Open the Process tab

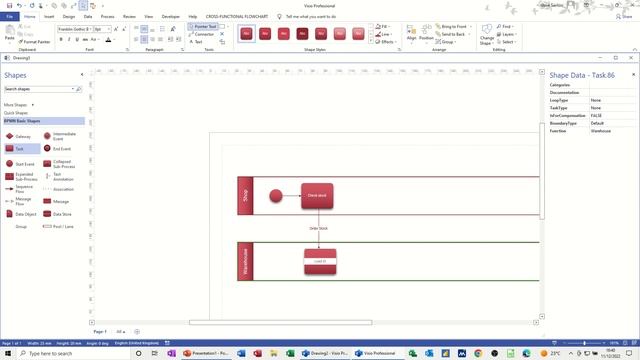coord(107,17)
